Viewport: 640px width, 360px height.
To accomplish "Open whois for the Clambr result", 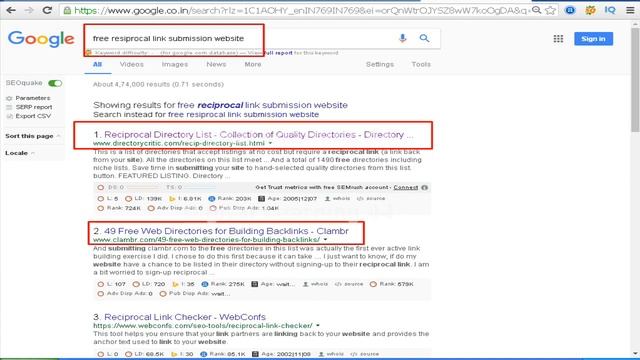I will (x=315, y=284).
